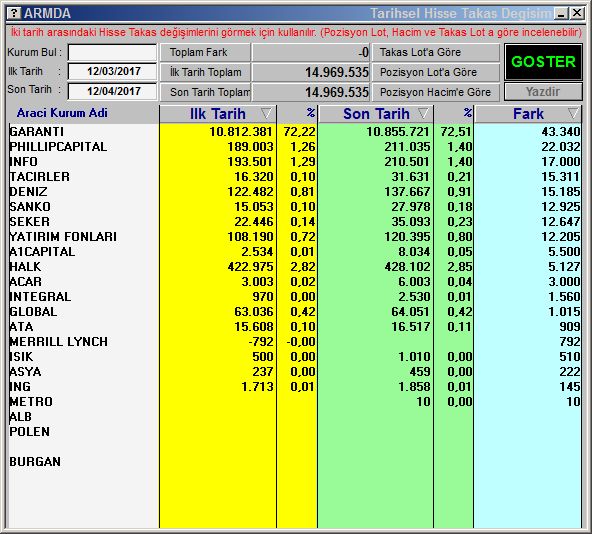Click GARANTI Ilk Tarih value 10.812.381

tap(240, 131)
